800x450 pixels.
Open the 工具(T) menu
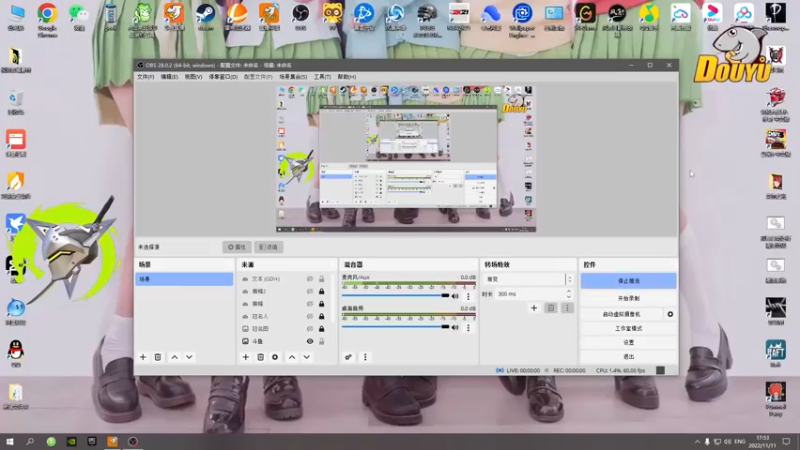point(322,77)
